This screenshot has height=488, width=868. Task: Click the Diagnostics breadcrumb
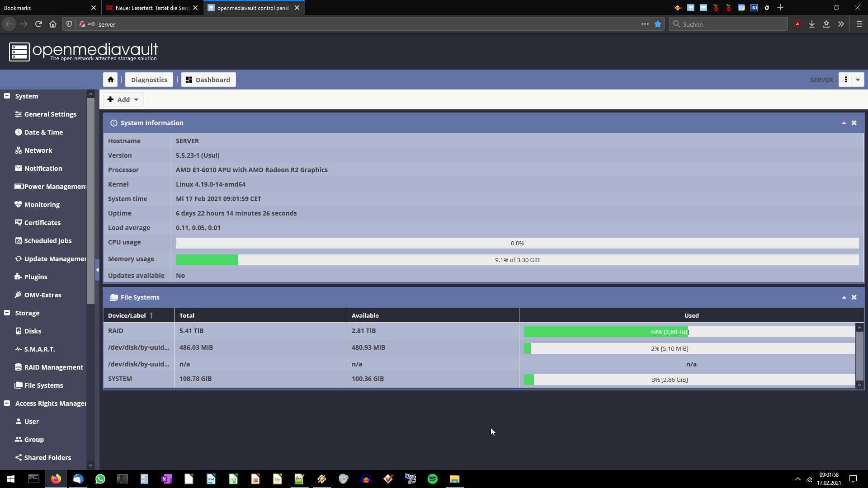click(149, 80)
